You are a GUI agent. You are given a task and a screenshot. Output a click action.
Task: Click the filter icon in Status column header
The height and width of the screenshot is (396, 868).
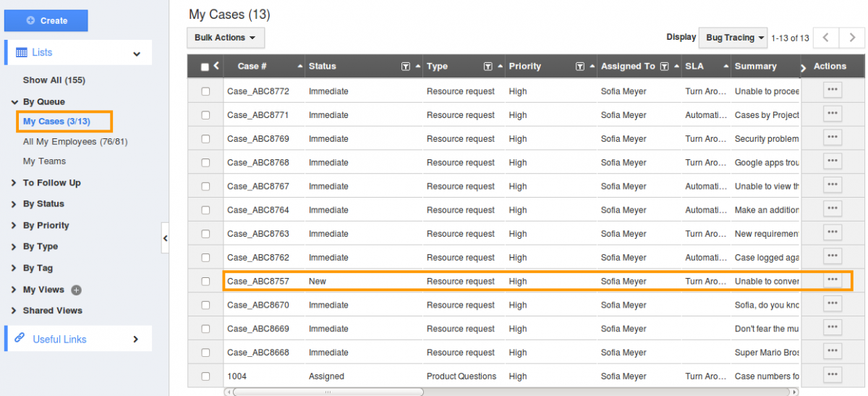(x=406, y=67)
